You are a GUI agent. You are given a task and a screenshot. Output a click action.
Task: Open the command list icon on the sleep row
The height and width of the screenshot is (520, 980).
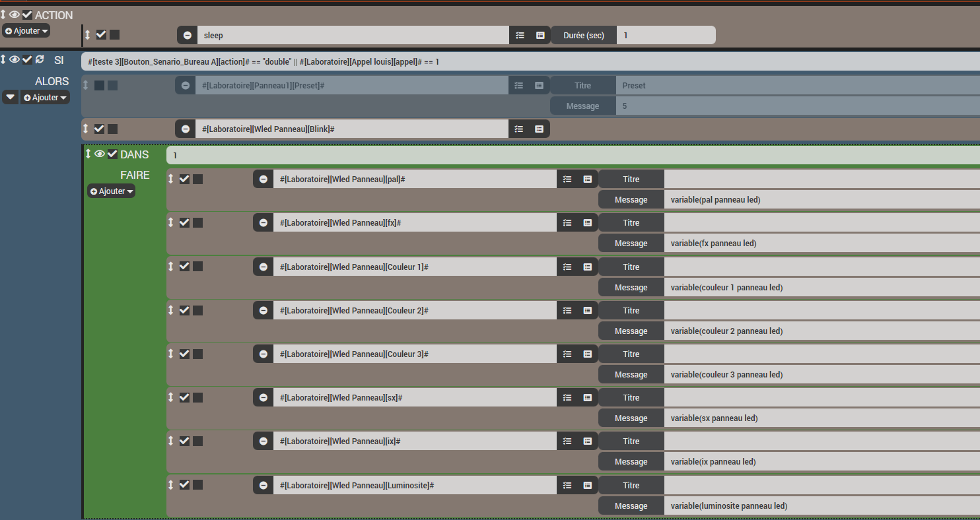click(540, 35)
